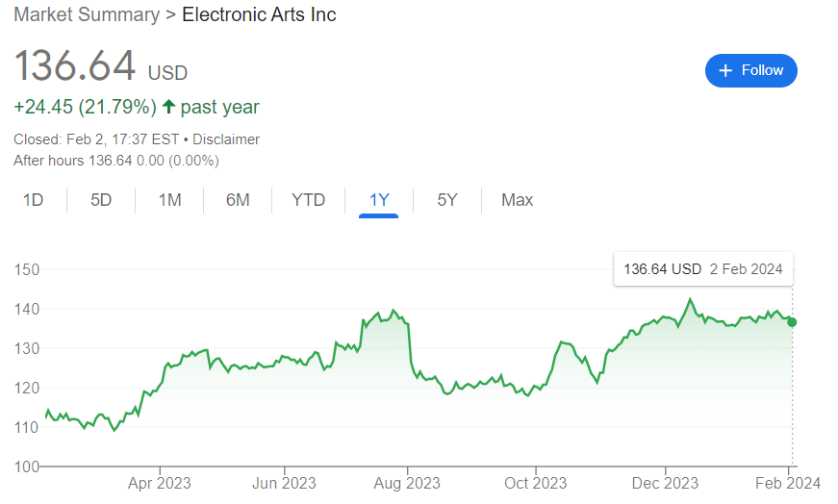This screenshot has height=504, width=838.
Task: Click the Follow button
Action: (x=751, y=70)
